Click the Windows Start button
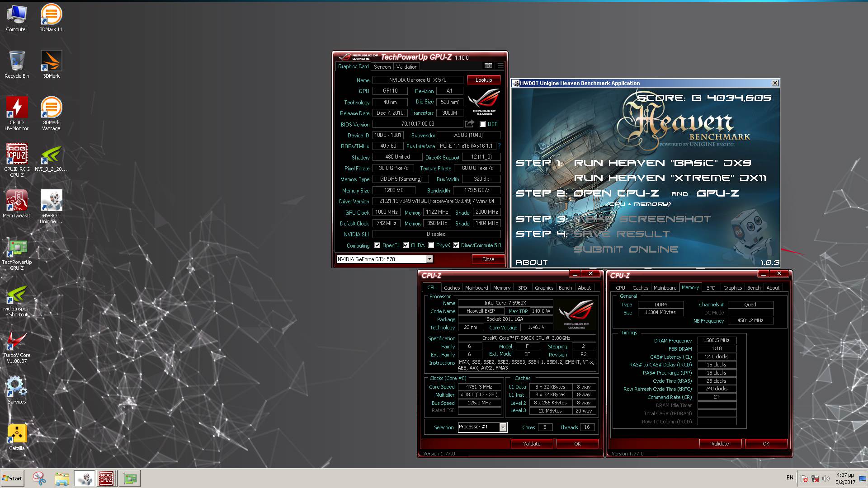This screenshot has height=488, width=868. tap(12, 478)
